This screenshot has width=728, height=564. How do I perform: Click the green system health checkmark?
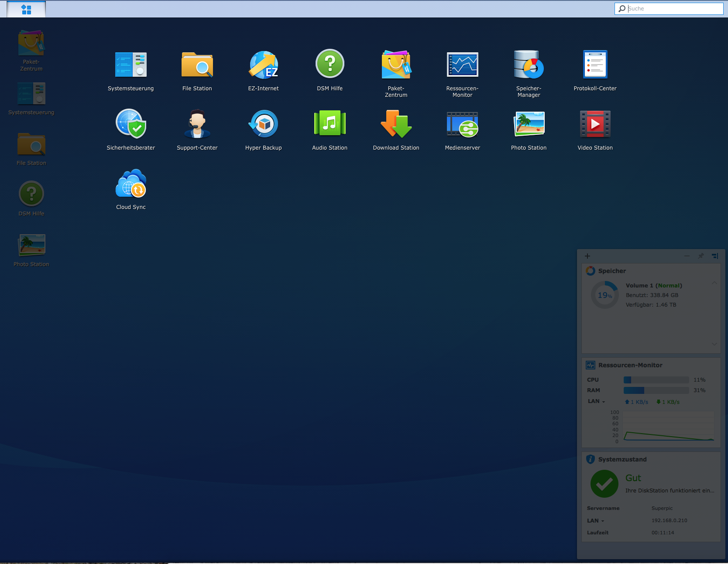coord(604,483)
